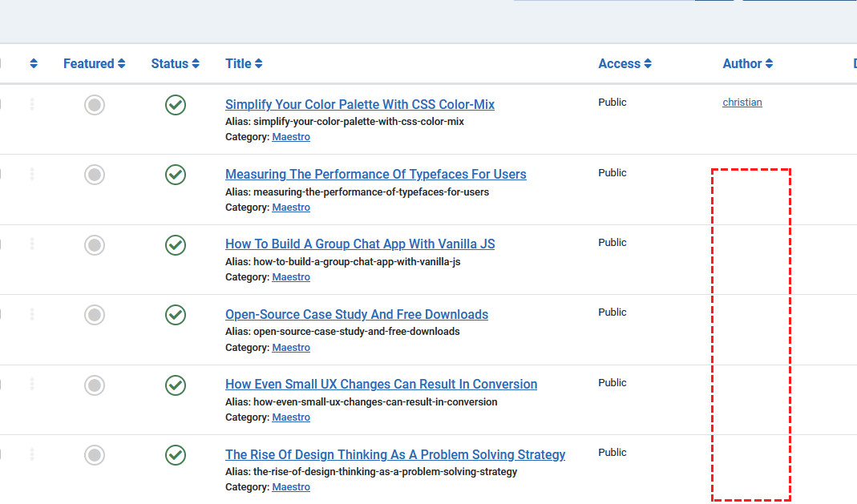Click featured icon for How Even Small UX Changes
The width and height of the screenshot is (857, 504).
95,385
